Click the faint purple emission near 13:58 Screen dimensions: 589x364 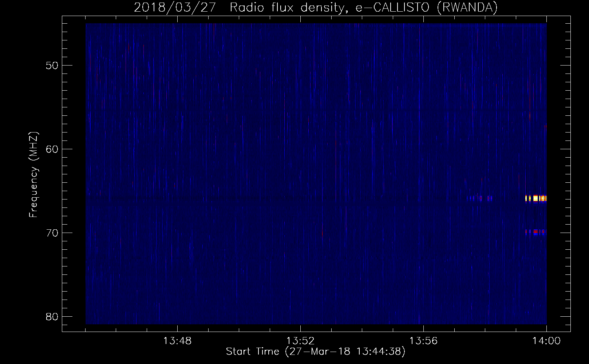(x=480, y=198)
